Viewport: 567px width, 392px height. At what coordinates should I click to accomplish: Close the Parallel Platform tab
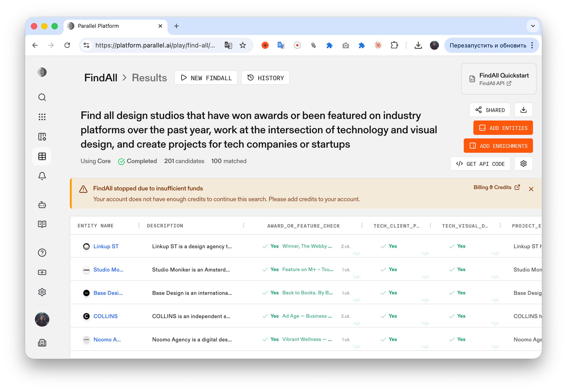point(160,26)
